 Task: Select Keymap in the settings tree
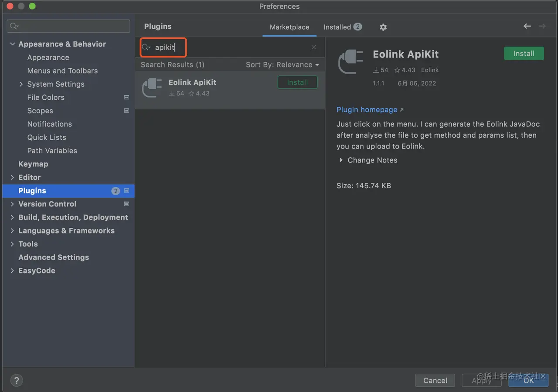(33, 164)
